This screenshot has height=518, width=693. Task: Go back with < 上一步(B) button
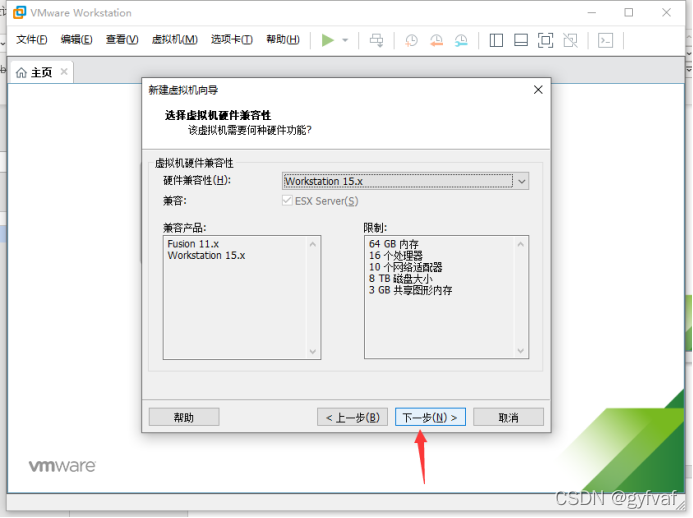click(x=352, y=417)
